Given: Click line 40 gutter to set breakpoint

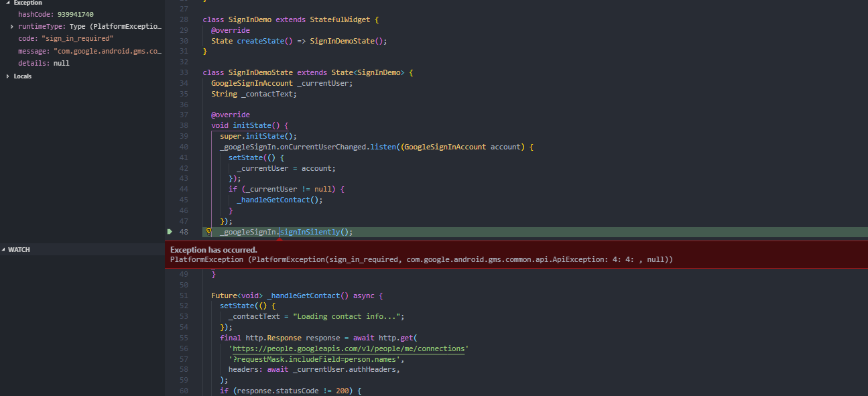Looking at the screenshot, I should [173, 146].
